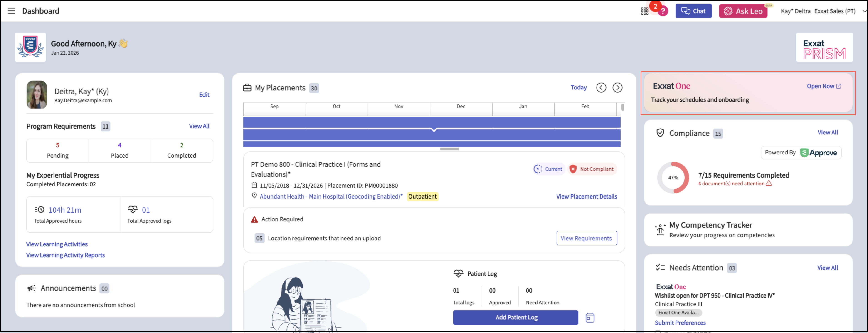Jump to Today in placements timeline
Viewport: 868px width, 333px height.
[x=578, y=88]
